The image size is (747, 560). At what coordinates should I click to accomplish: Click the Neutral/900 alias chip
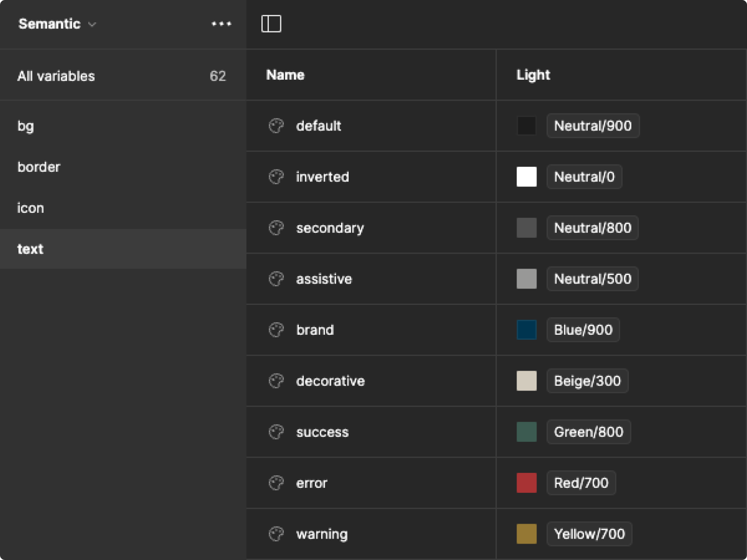click(592, 126)
